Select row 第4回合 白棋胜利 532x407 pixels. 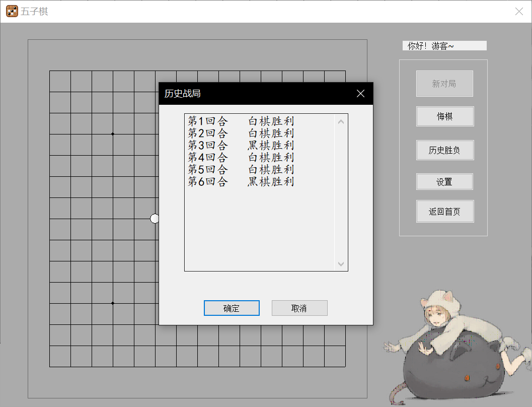[241, 157]
